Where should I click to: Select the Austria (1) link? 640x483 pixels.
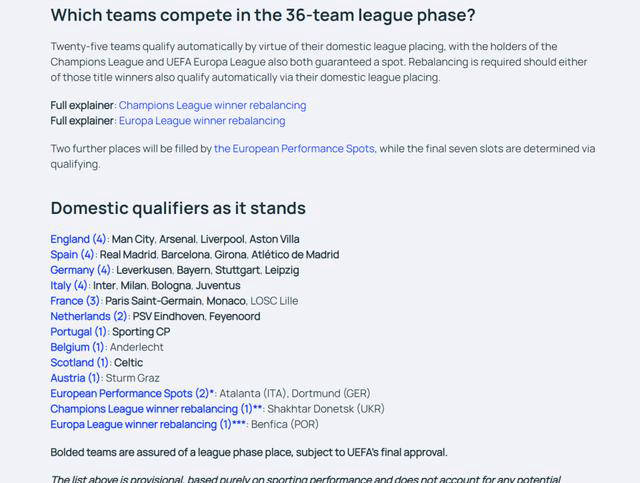75,378
